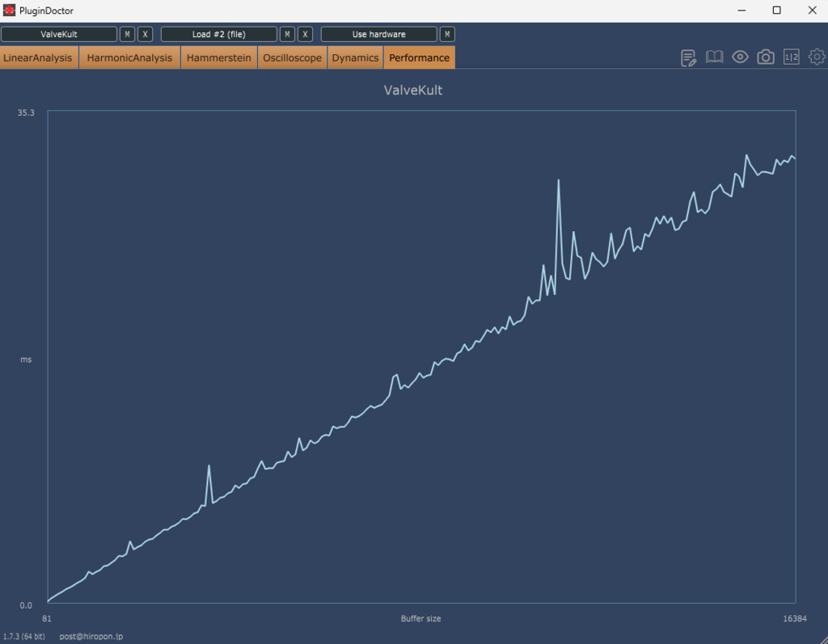828x644 pixels.
Task: Click M button beside Load #2 slot
Action: pyautogui.click(x=287, y=34)
